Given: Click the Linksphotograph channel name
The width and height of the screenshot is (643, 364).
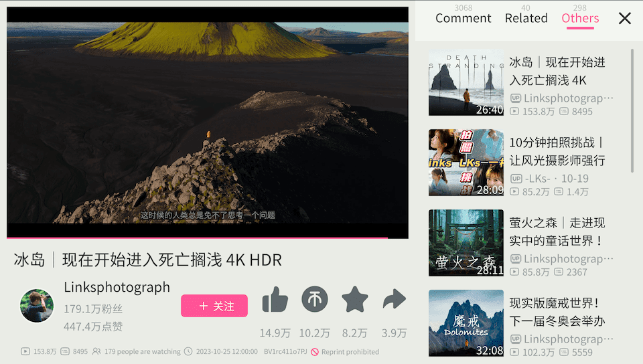Looking at the screenshot, I should pyautogui.click(x=117, y=287).
